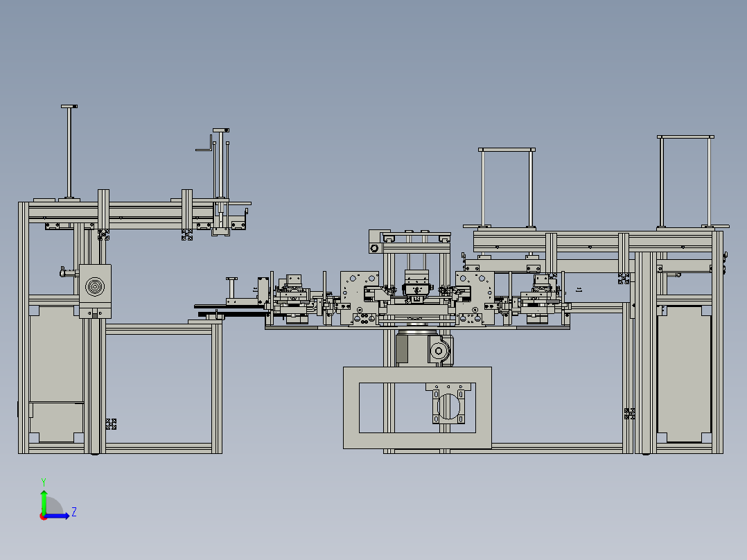Select the "Y" axis label

point(44,482)
